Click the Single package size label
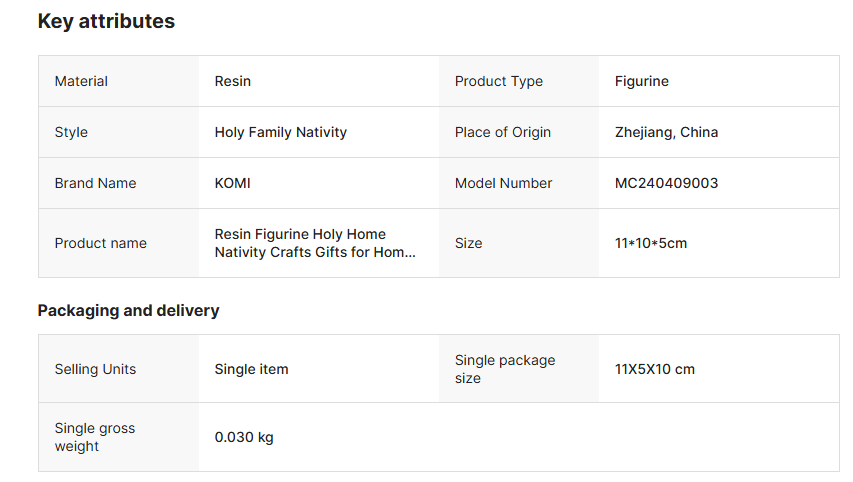853x482 pixels. (x=505, y=369)
